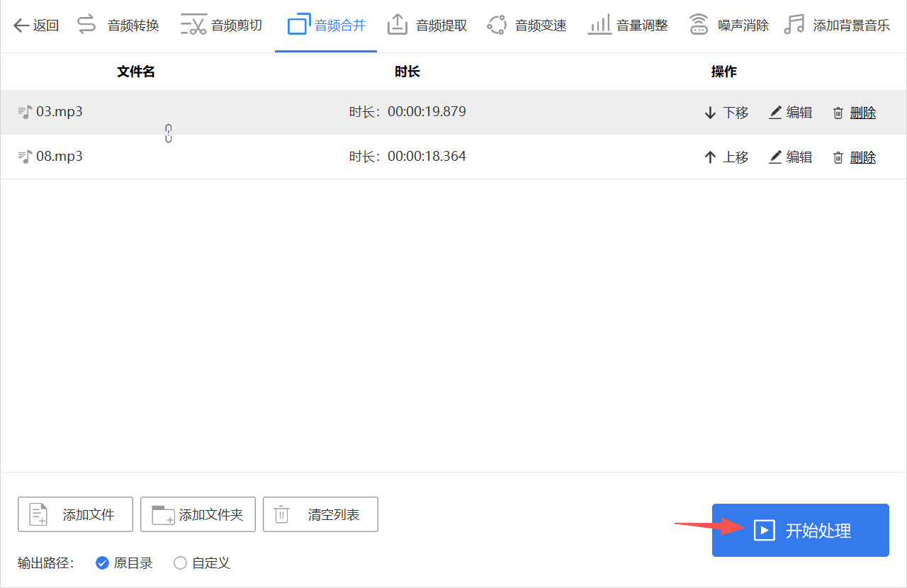This screenshot has width=907, height=588.
Task: Open the 噪声消除 noise removal tool
Action: [x=699, y=23]
